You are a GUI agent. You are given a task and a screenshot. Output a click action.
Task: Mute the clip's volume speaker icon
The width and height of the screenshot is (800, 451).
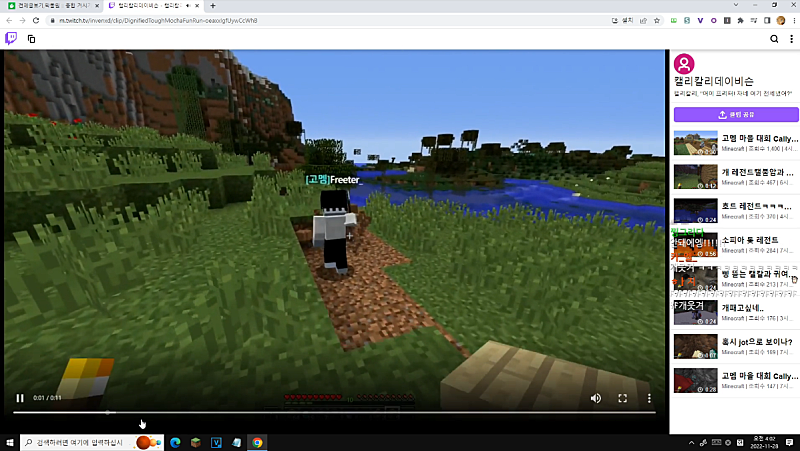[595, 398]
